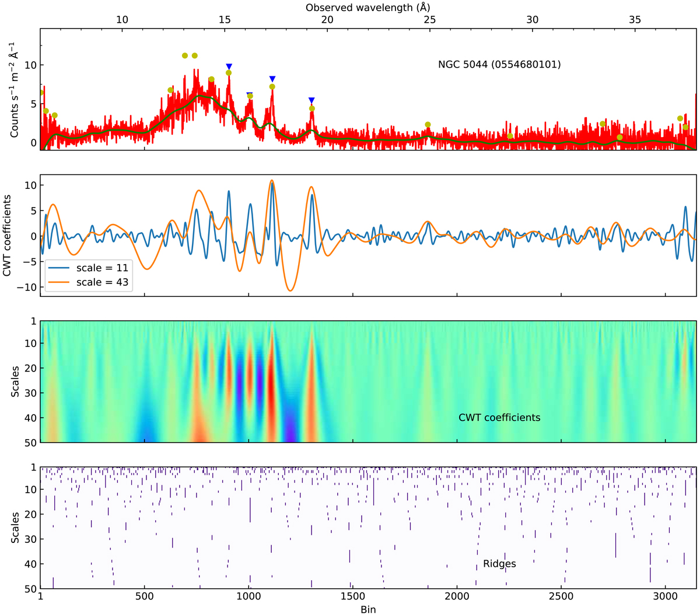700x614 pixels.
Task: Click the 'Counts s⁻¹ m⁻² Å⁻¹' y-axis label
Action: point(15,90)
